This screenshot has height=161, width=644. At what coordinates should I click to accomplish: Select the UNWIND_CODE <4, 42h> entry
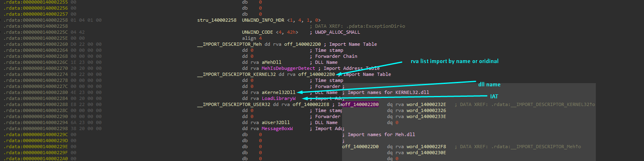270,32
